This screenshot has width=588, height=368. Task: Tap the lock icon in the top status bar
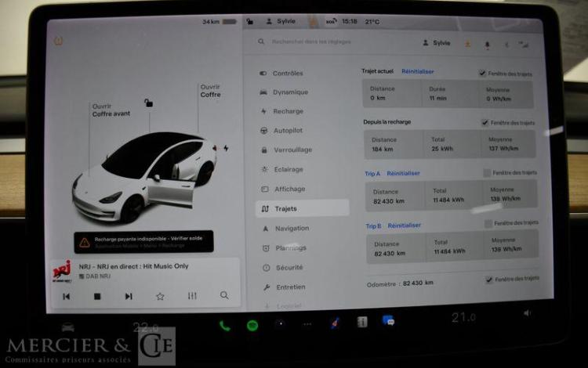click(x=250, y=21)
